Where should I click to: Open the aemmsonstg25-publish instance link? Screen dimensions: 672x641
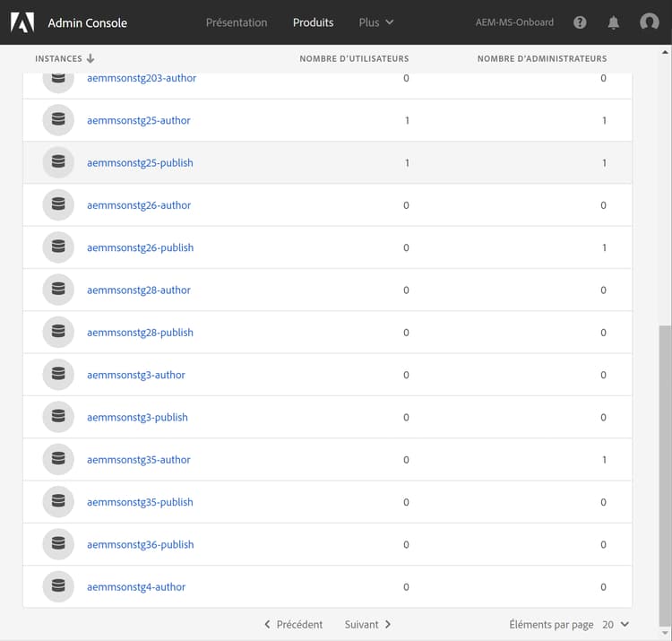[x=140, y=163]
